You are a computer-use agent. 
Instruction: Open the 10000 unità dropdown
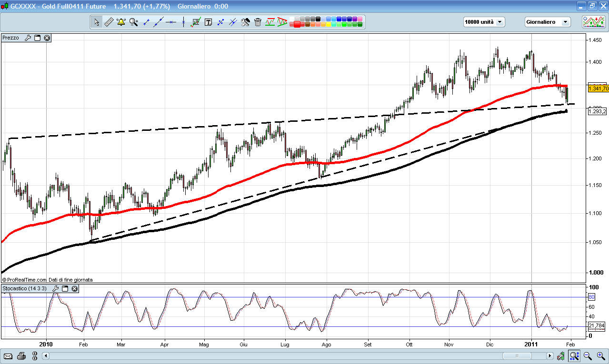[484, 22]
